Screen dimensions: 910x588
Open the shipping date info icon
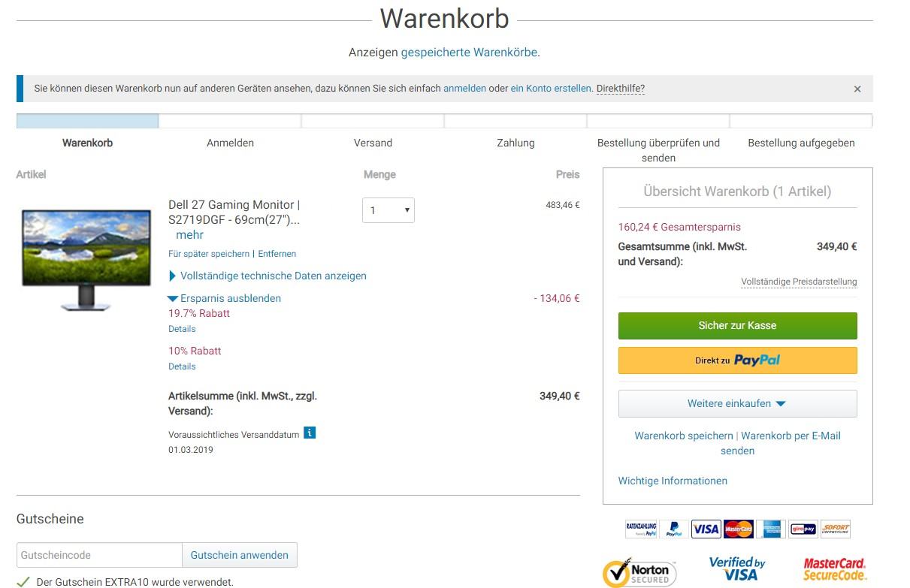tap(310, 433)
